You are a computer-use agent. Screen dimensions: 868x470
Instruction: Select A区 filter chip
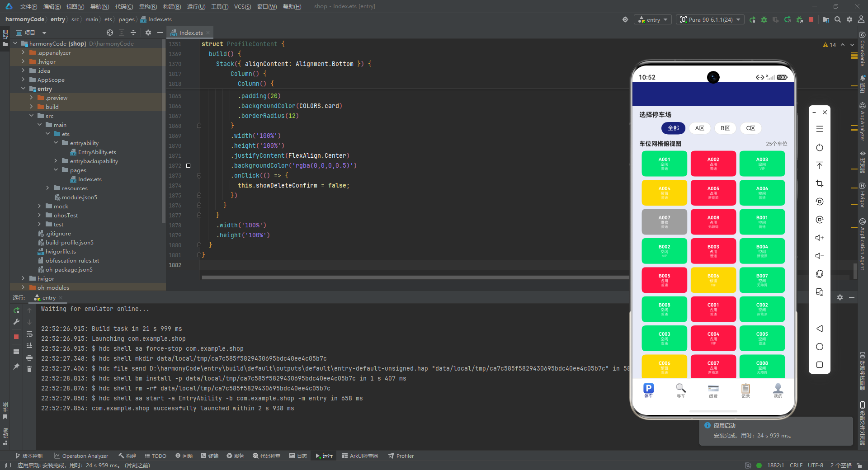pyautogui.click(x=699, y=128)
